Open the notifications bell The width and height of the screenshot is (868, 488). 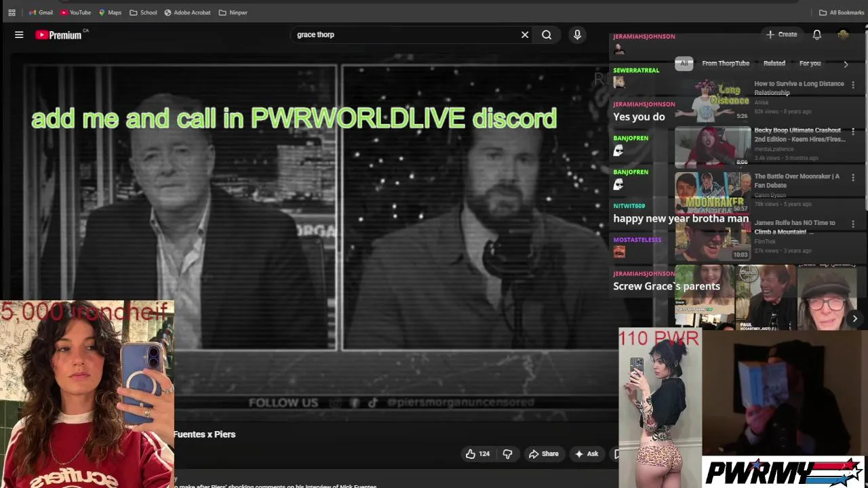coord(817,35)
